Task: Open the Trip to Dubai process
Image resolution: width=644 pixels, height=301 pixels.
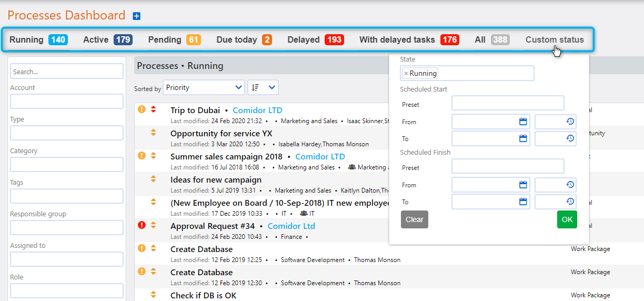Action: pyautogui.click(x=195, y=110)
